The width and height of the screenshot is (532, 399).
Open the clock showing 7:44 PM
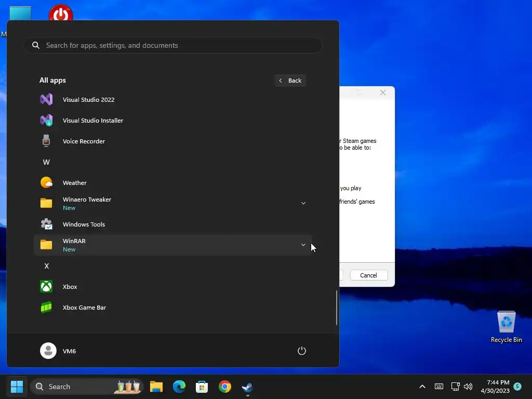tap(495, 387)
